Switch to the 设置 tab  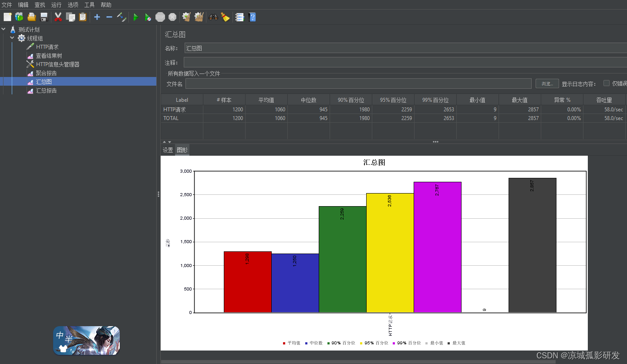pyautogui.click(x=168, y=150)
